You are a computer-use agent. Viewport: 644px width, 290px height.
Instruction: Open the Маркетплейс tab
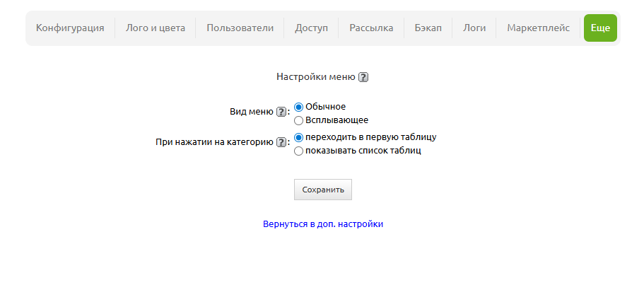539,28
